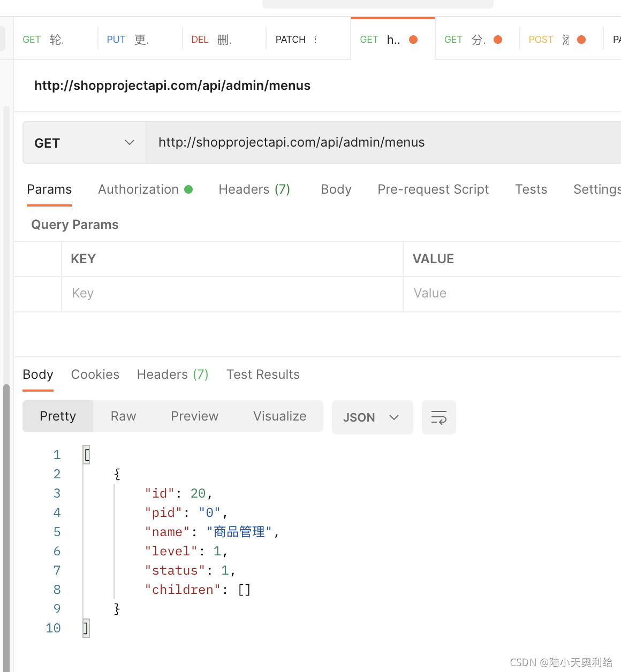621x672 pixels.
Task: Click the "pid": "0" line
Action: click(x=186, y=513)
